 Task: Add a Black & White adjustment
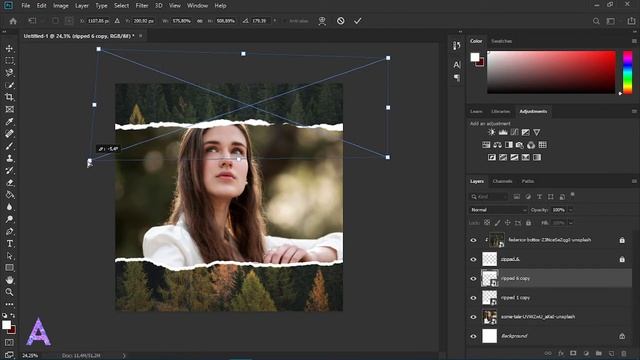point(509,145)
